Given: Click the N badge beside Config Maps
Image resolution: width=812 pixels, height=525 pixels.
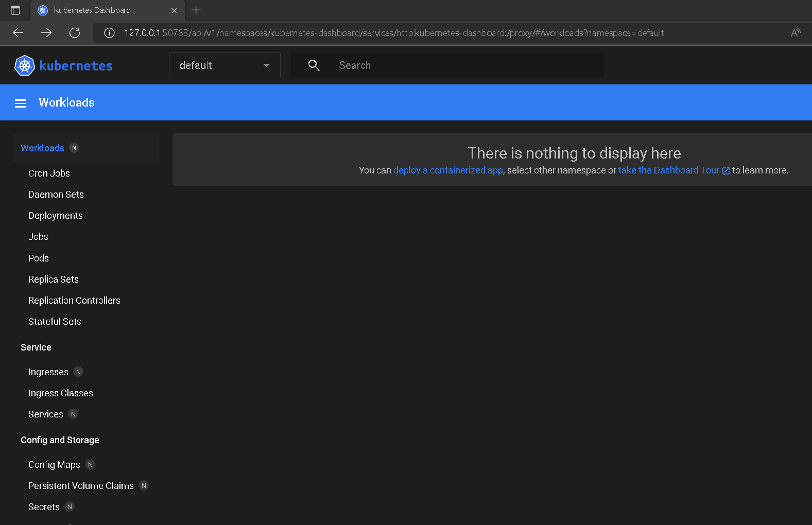Looking at the screenshot, I should point(90,465).
